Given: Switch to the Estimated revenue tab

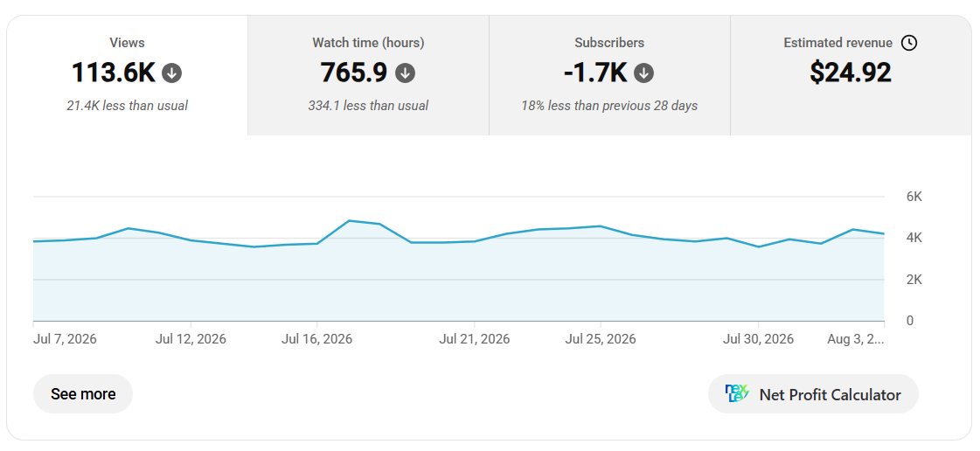Looking at the screenshot, I should pyautogui.click(x=851, y=75).
